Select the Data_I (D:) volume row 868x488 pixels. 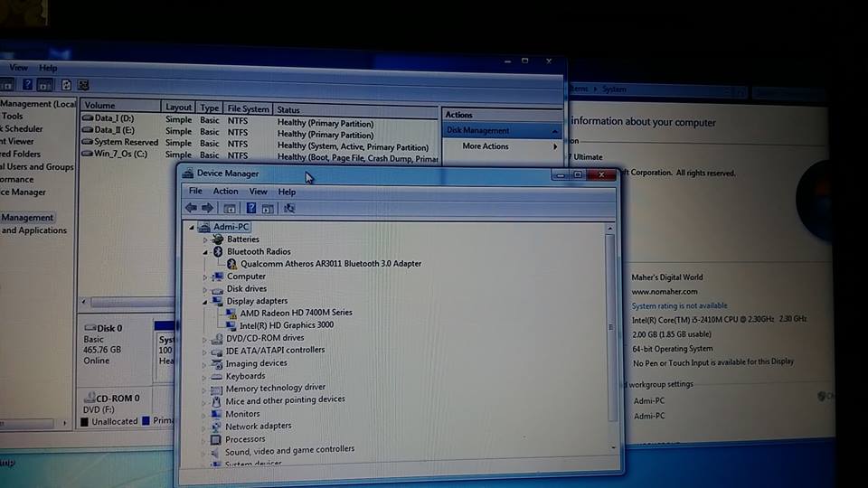(x=259, y=120)
